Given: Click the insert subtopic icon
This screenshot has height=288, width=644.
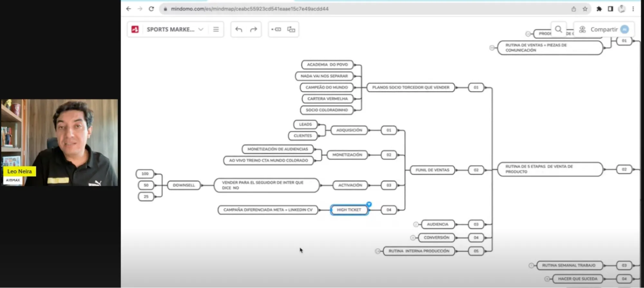Looking at the screenshot, I should [276, 29].
